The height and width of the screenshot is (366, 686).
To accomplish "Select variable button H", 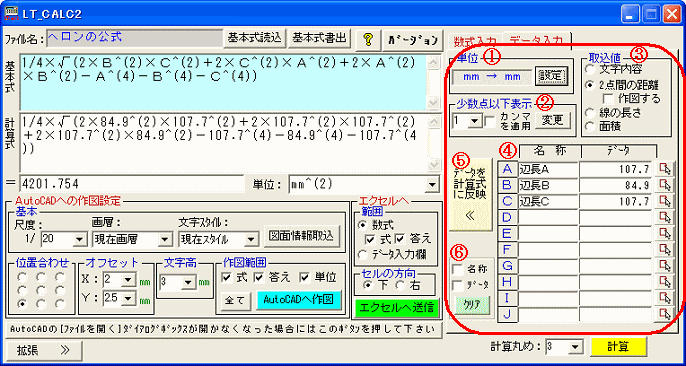I will coord(507,282).
